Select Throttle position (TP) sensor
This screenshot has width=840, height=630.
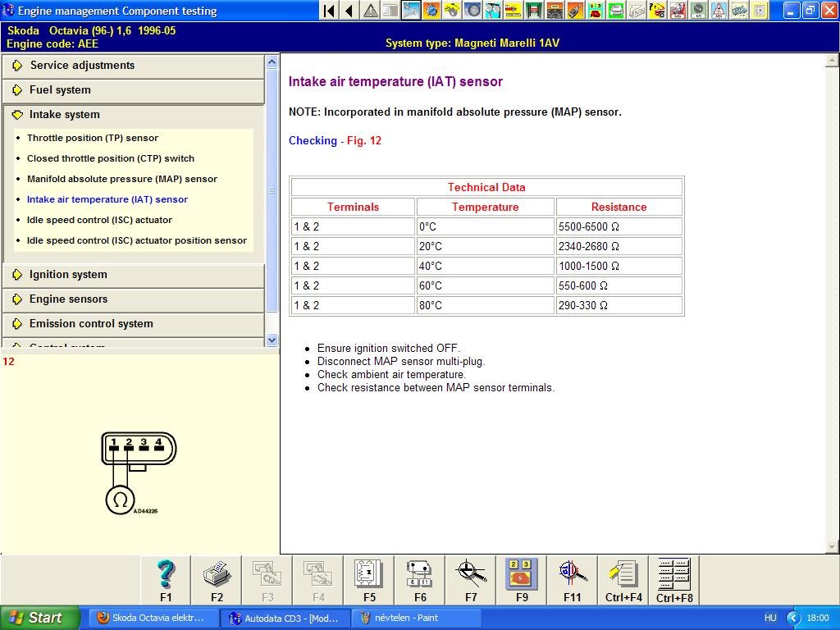point(93,138)
